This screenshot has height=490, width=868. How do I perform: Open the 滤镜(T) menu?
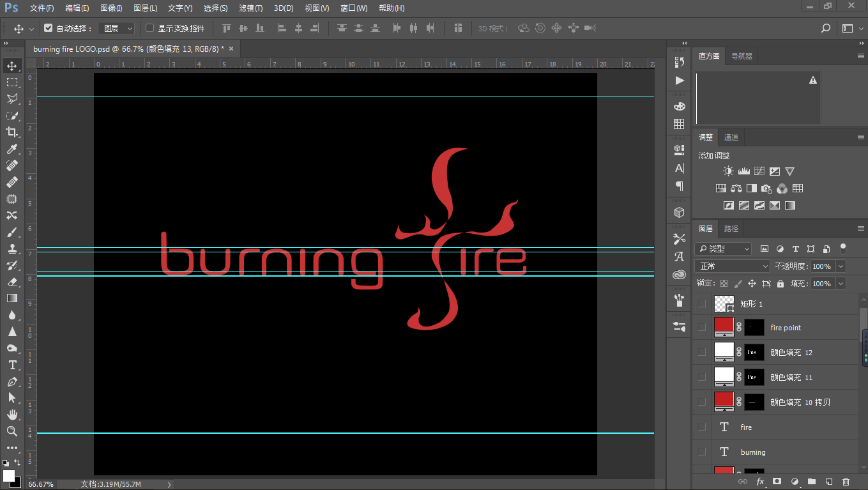251,8
